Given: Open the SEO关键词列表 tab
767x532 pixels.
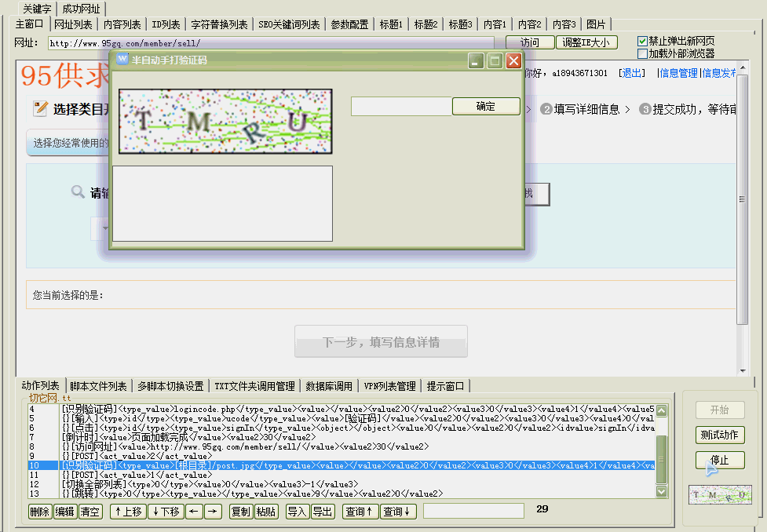Looking at the screenshot, I should 289,24.
